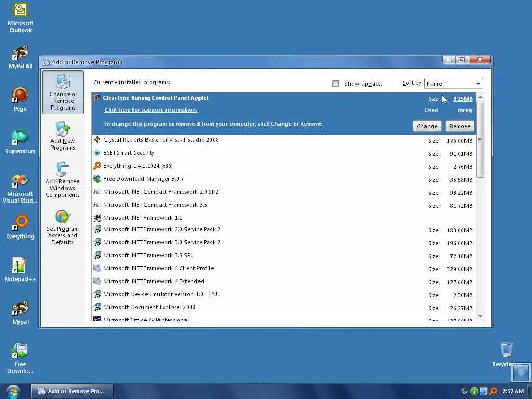This screenshot has height=399, width=532.
Task: Open Change or Remove Programs panel
Action: 63,92
